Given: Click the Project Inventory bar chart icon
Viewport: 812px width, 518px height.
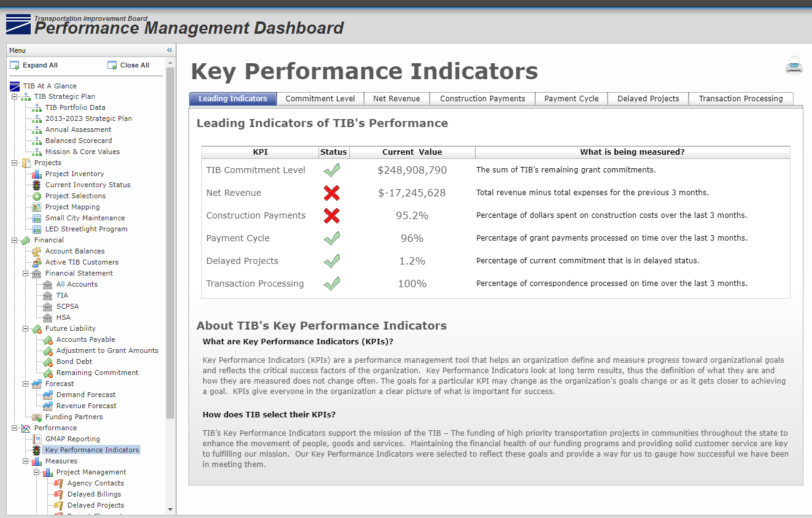Looking at the screenshot, I should (37, 174).
